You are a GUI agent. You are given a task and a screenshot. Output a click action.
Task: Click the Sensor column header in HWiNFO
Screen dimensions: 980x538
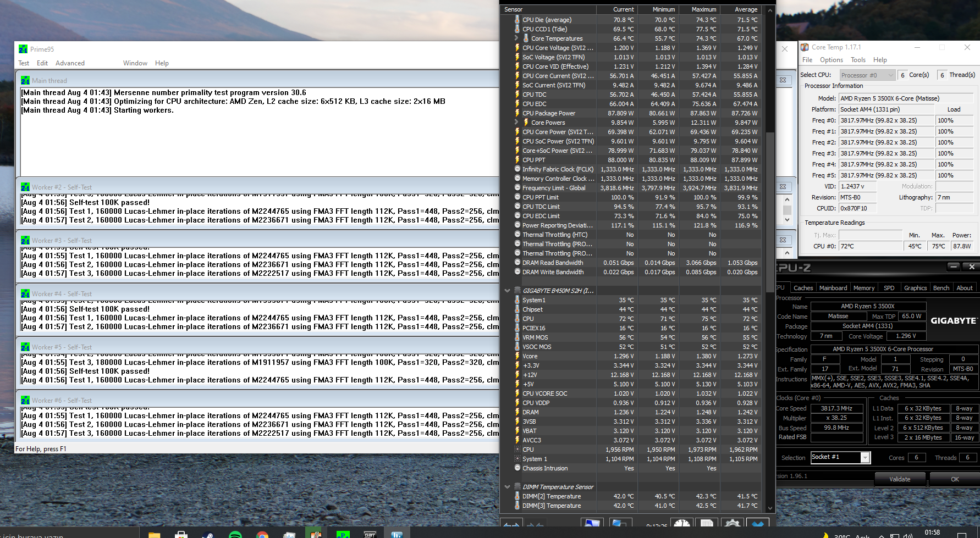tap(548, 9)
